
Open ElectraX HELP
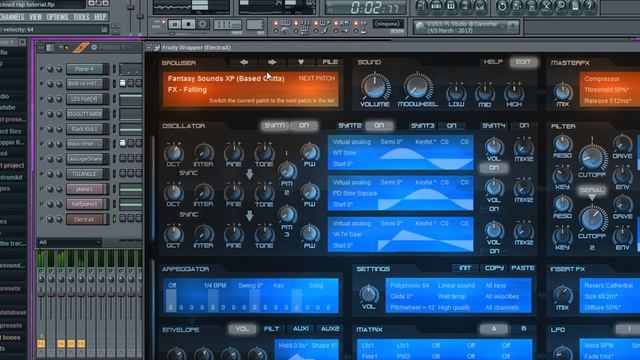pyautogui.click(x=493, y=62)
